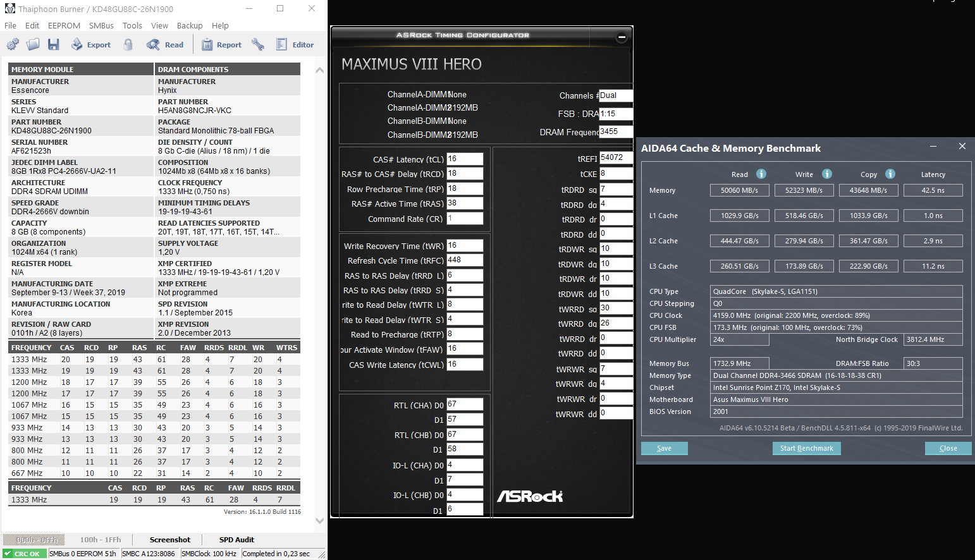
Task: Click the Memory Copy result 43648 MB/s
Action: tap(869, 190)
